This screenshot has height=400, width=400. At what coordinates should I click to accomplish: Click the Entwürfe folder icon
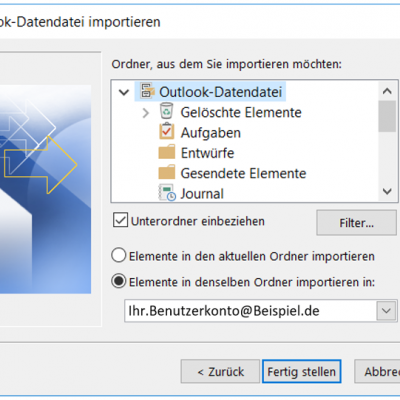(167, 152)
